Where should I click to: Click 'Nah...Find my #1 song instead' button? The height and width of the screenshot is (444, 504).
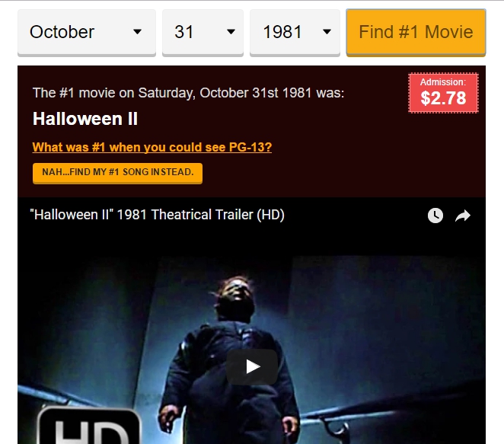(117, 173)
